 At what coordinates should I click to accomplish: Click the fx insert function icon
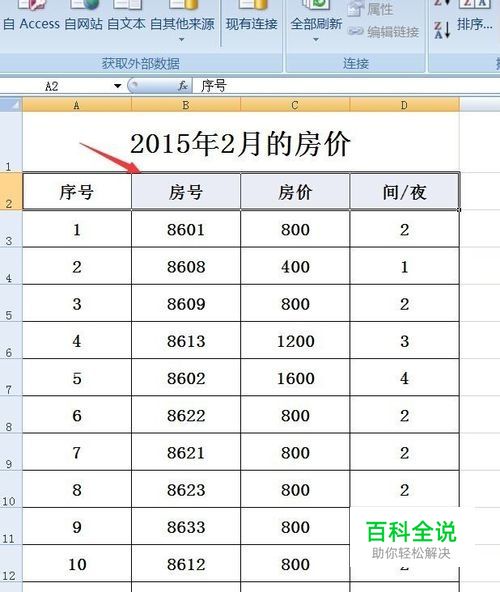pos(183,86)
